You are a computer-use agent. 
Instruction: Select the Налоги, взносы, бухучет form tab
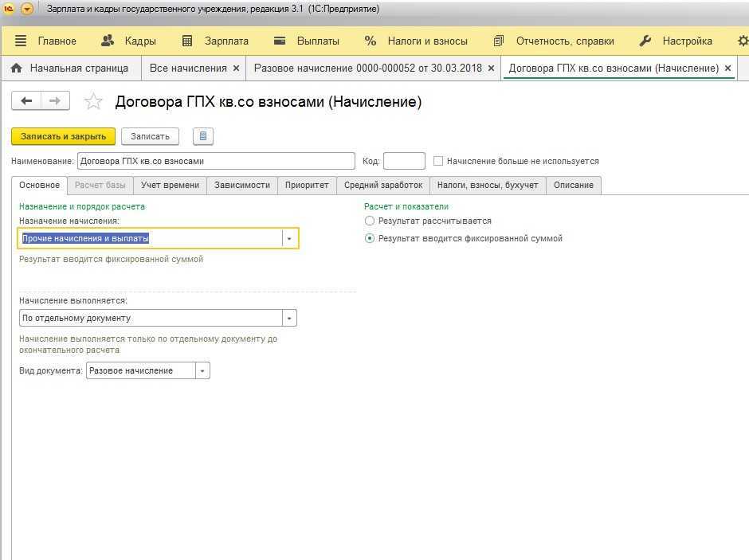(x=488, y=186)
